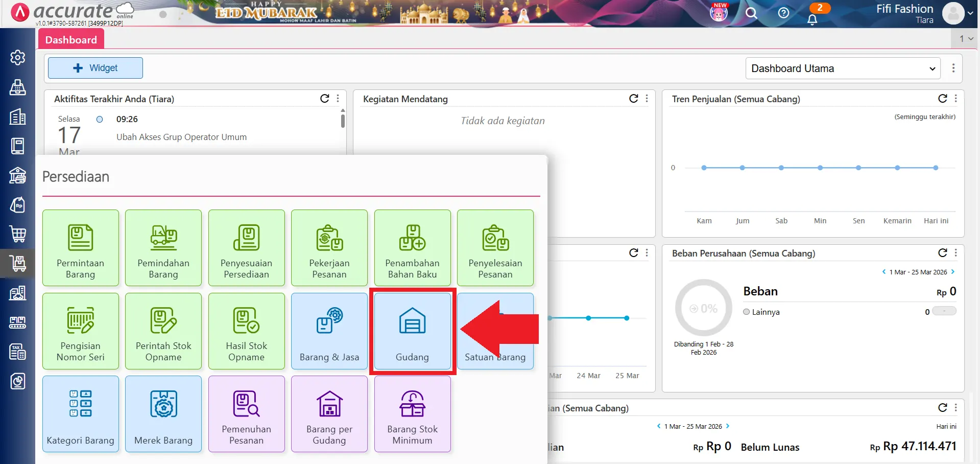This screenshot has width=980, height=464.
Task: Expand the Fifi Fashion user menu
Action: 969,14
